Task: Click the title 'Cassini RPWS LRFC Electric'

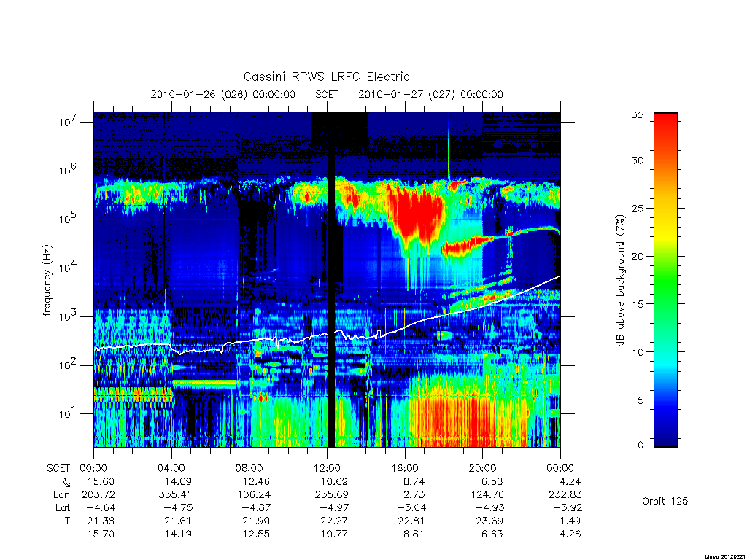Action: coord(326,77)
